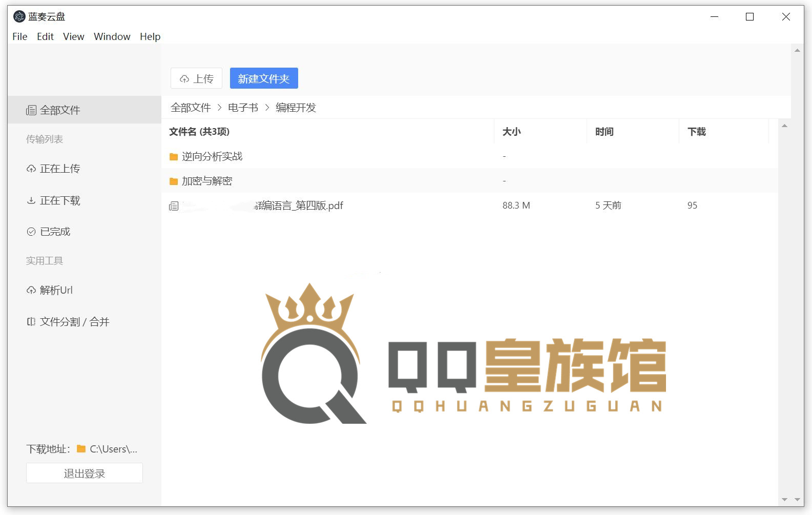
Task: Open the View menu
Action: [x=74, y=36]
